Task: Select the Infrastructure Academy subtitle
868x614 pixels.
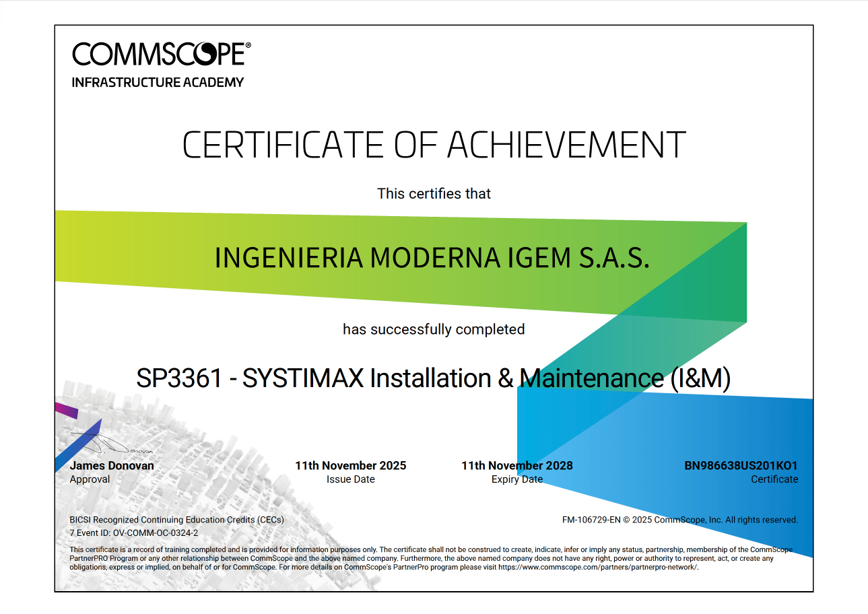Action: tap(158, 83)
